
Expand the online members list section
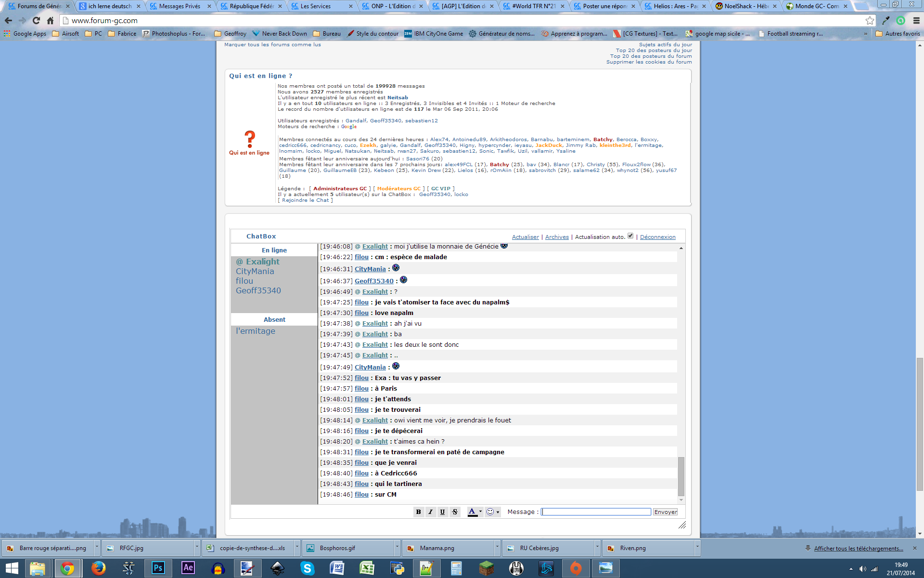click(273, 250)
